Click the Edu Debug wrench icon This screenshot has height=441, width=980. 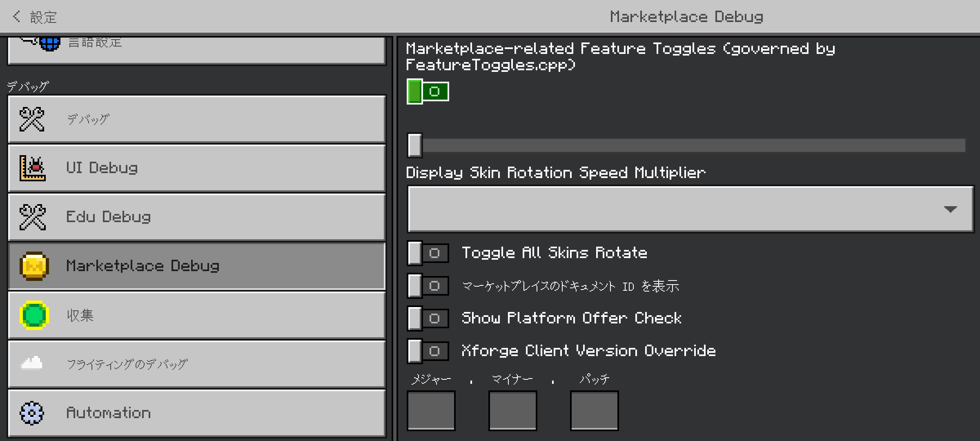point(32,217)
